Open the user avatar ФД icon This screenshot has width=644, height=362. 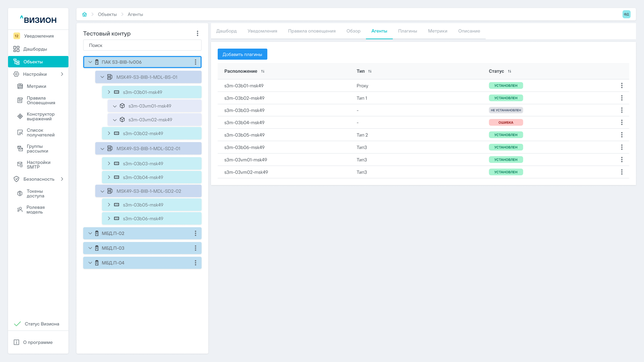[x=626, y=14]
